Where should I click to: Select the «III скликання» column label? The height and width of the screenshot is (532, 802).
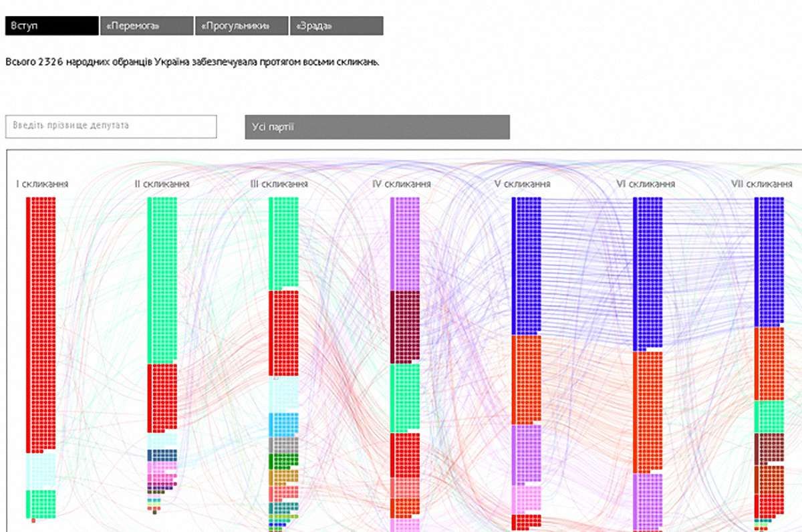pos(279,184)
